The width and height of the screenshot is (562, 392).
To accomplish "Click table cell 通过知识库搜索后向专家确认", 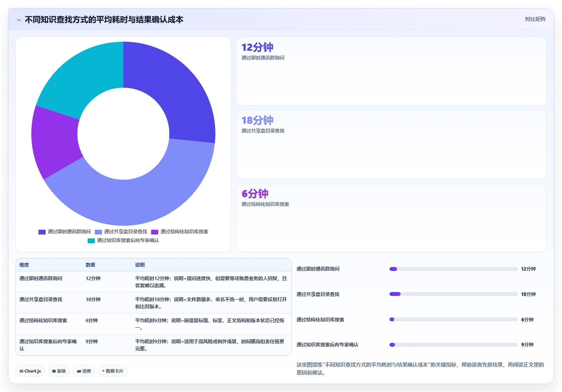I will pyautogui.click(x=48, y=345).
